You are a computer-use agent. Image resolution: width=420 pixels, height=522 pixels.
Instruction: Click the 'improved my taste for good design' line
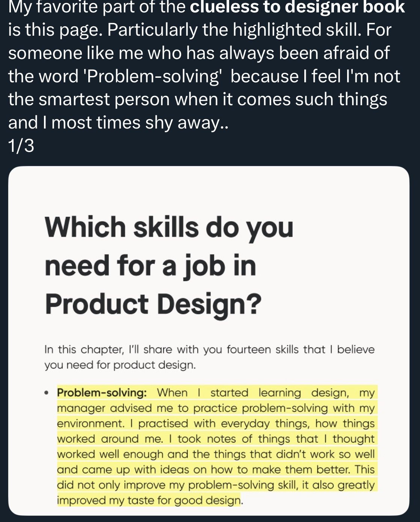coord(149,501)
